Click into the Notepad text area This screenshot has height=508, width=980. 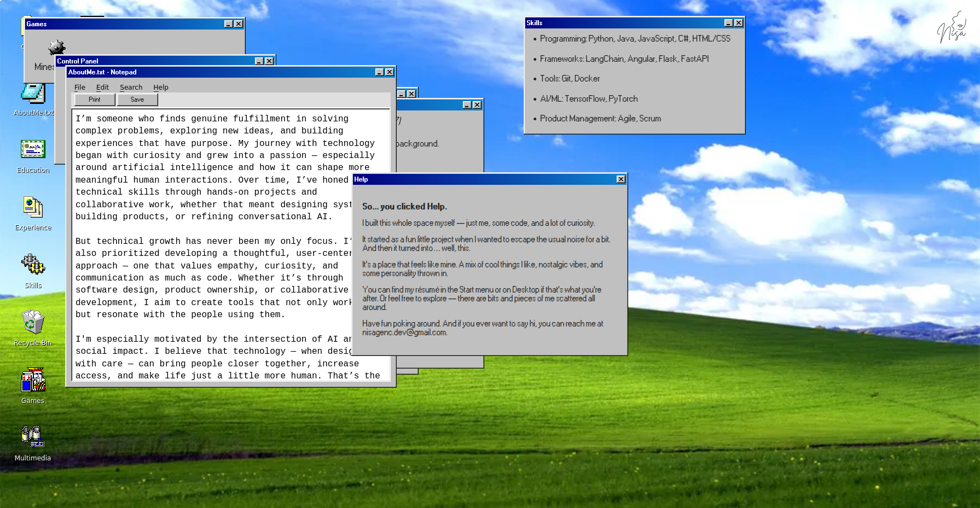(230, 246)
